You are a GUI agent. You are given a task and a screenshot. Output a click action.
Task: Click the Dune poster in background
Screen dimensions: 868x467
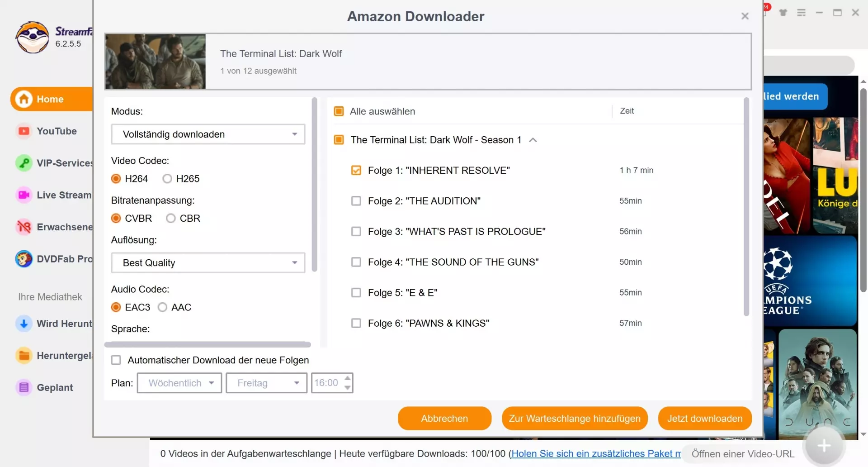[x=818, y=384]
